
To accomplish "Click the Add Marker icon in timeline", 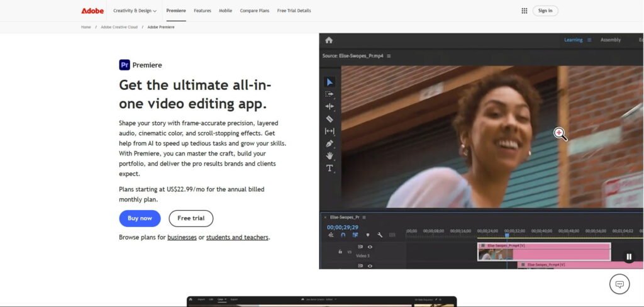I will tap(367, 235).
